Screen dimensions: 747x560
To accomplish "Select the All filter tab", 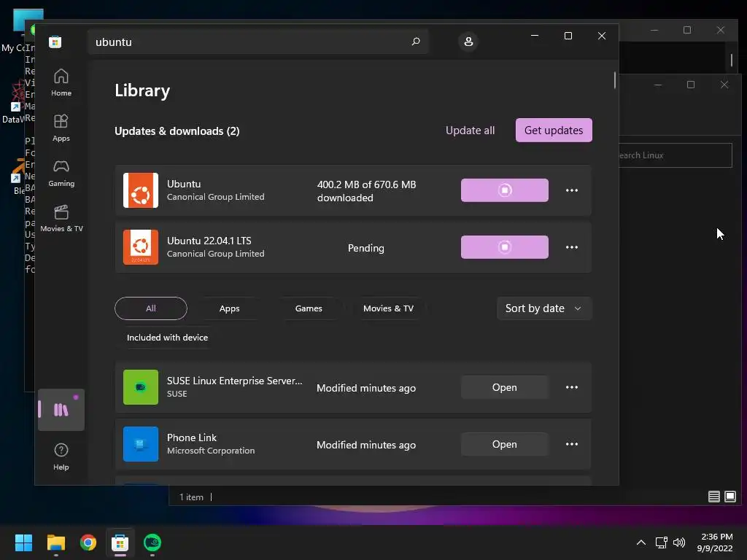I will pos(150,308).
